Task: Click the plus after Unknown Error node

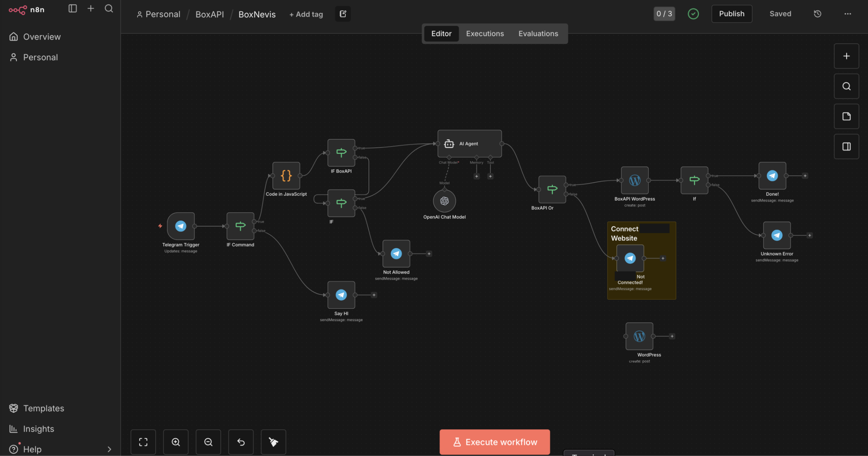Action: point(809,235)
